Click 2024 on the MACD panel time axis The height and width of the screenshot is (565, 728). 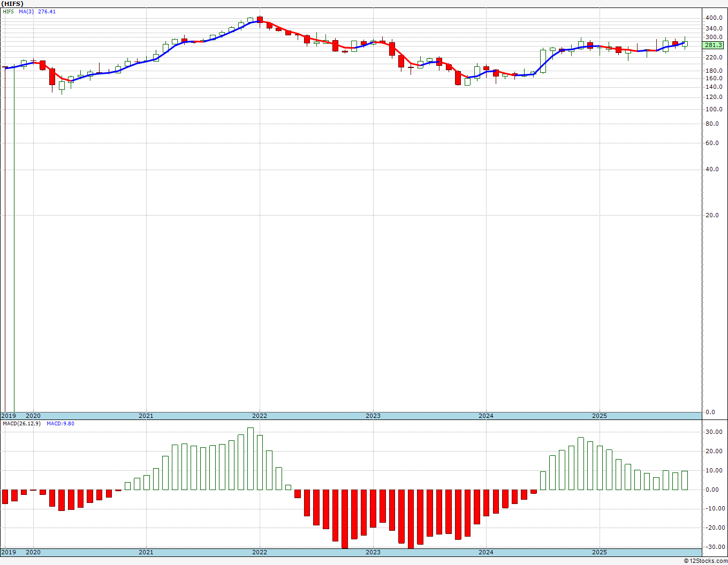click(x=486, y=552)
